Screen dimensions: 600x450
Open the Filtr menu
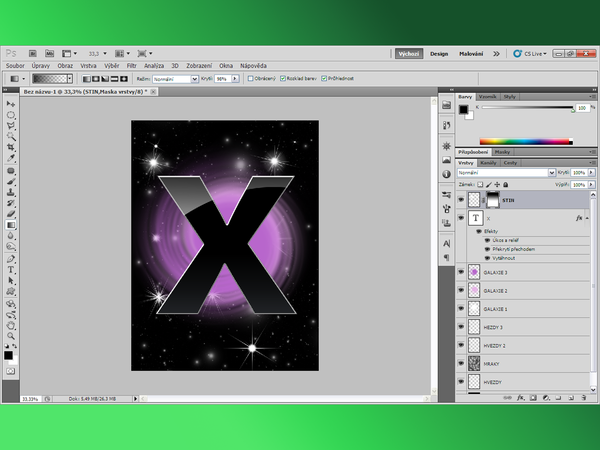point(132,65)
